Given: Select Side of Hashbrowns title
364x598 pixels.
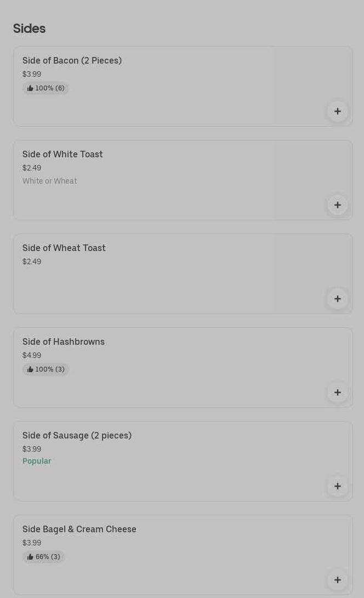Looking at the screenshot, I should (63, 342).
